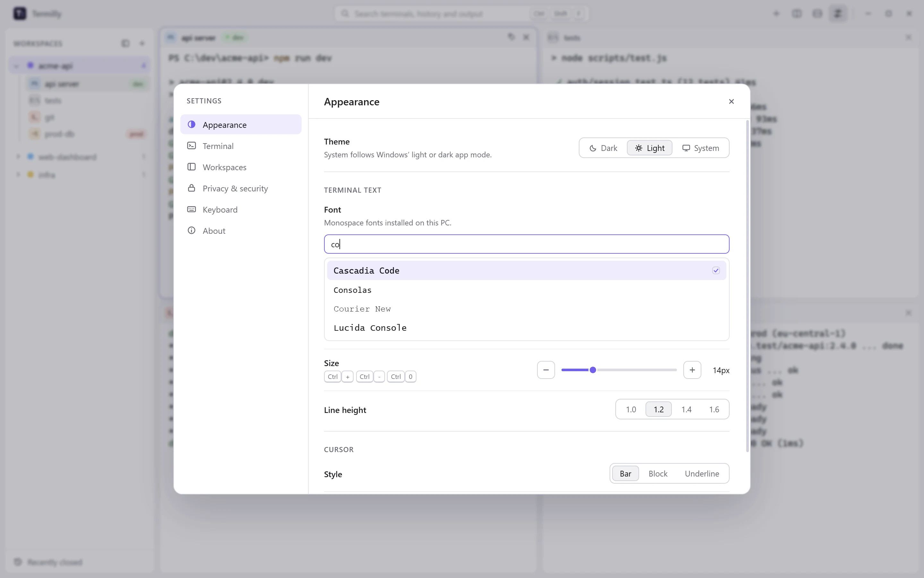Click the search terminals box in title bar
924x578 pixels.
point(461,14)
